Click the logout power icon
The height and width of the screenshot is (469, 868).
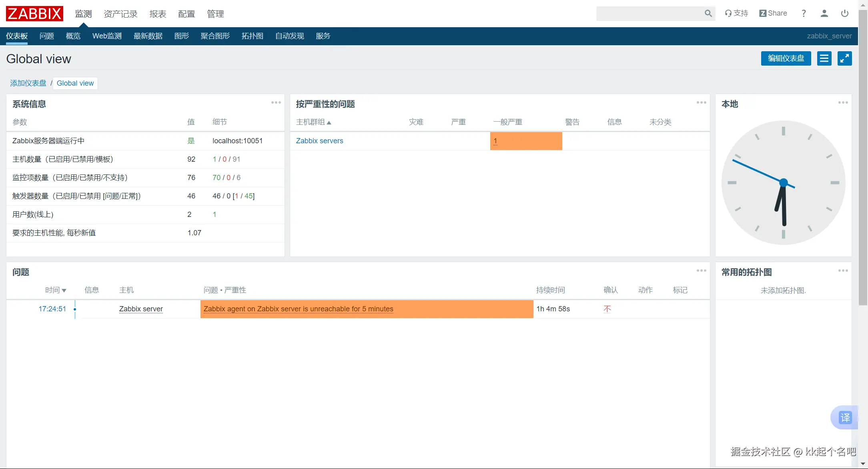(845, 14)
